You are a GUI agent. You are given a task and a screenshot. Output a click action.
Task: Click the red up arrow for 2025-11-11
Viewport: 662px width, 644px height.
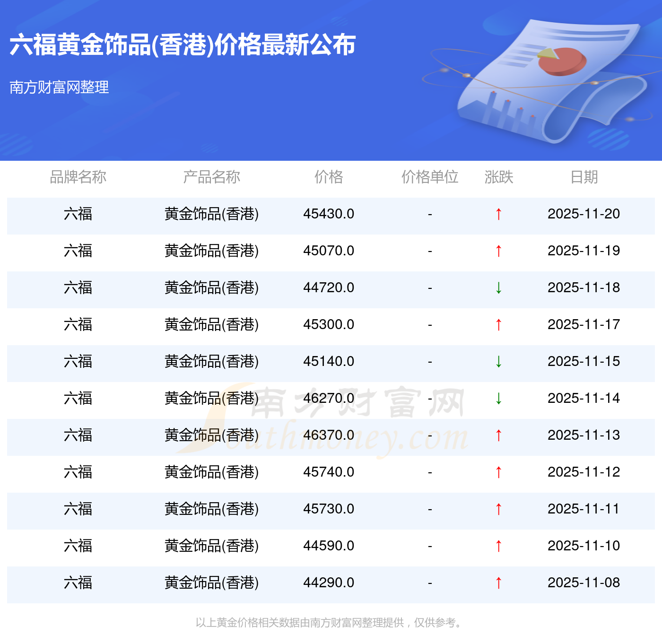[498, 509]
